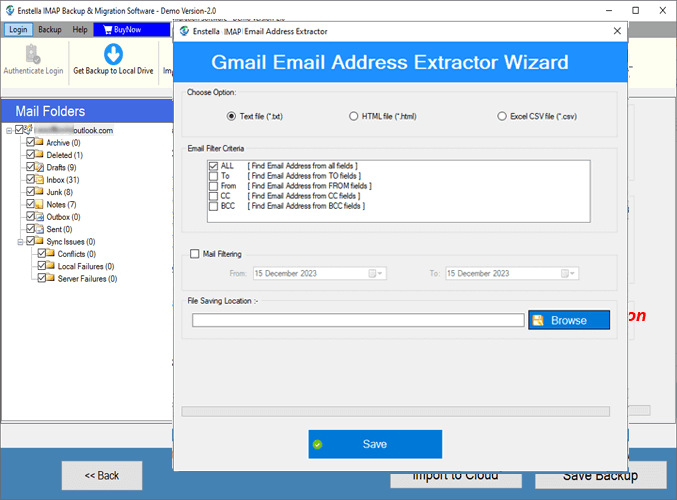This screenshot has width=677, height=500.
Task: Select the Sent (0) tree row
Action: coord(59,229)
